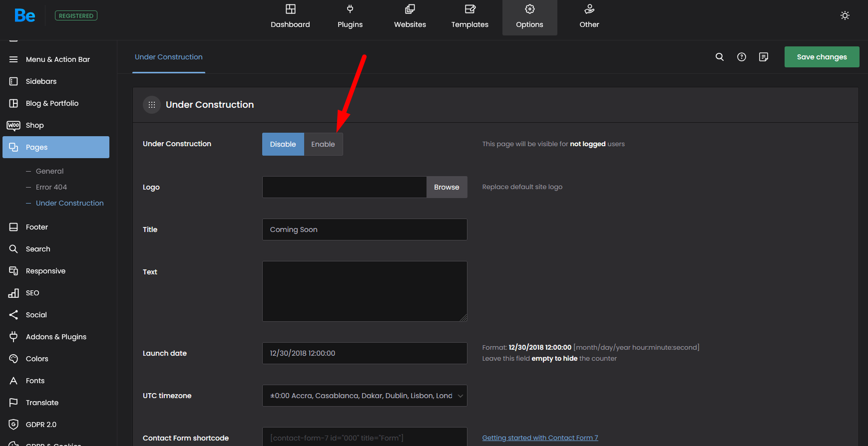
Task: Click the Fonts letter A icon
Action: tap(13, 381)
